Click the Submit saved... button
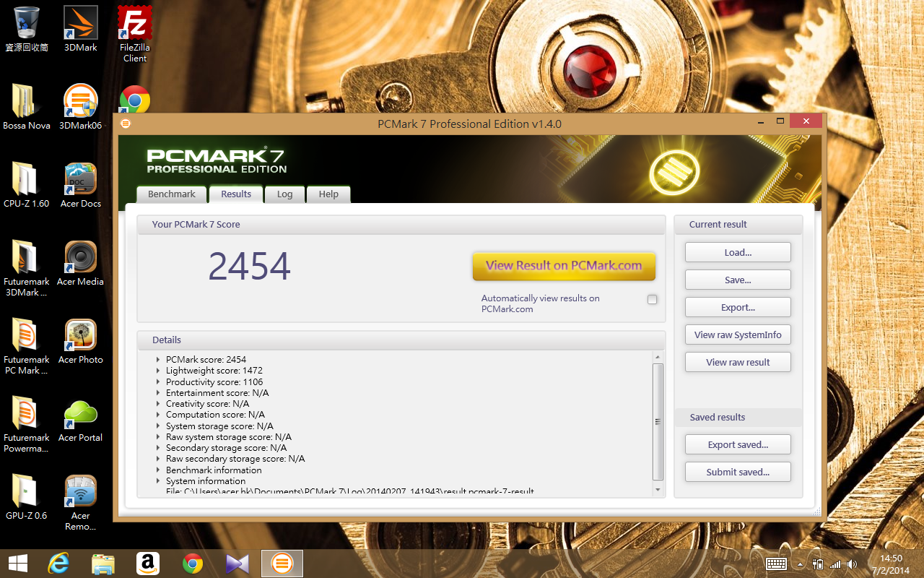924x578 pixels. tap(738, 473)
